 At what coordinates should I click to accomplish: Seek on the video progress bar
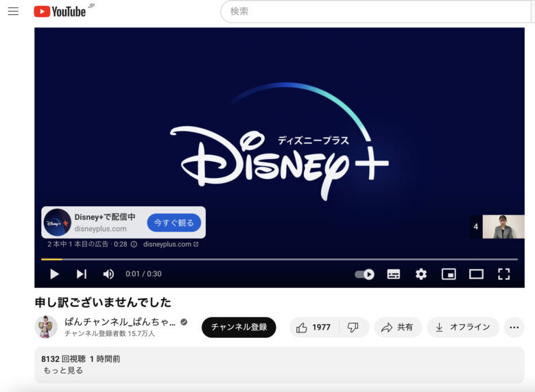click(279, 260)
